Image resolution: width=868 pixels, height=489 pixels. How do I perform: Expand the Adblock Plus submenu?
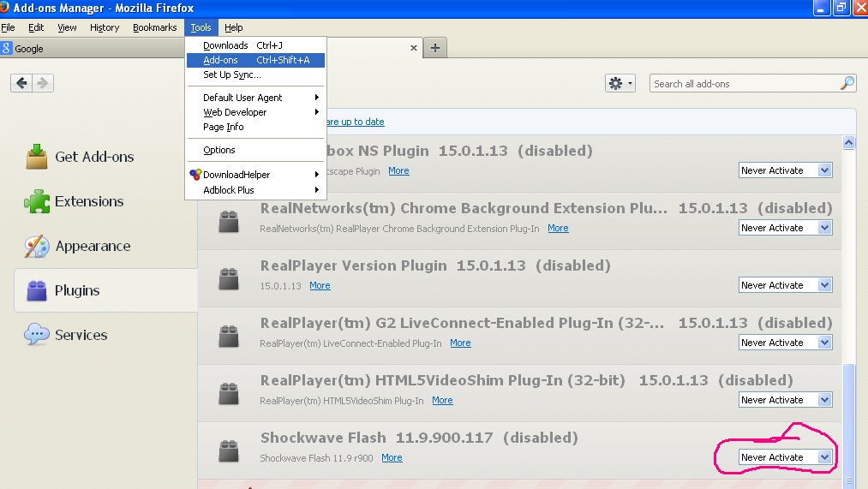pos(255,190)
